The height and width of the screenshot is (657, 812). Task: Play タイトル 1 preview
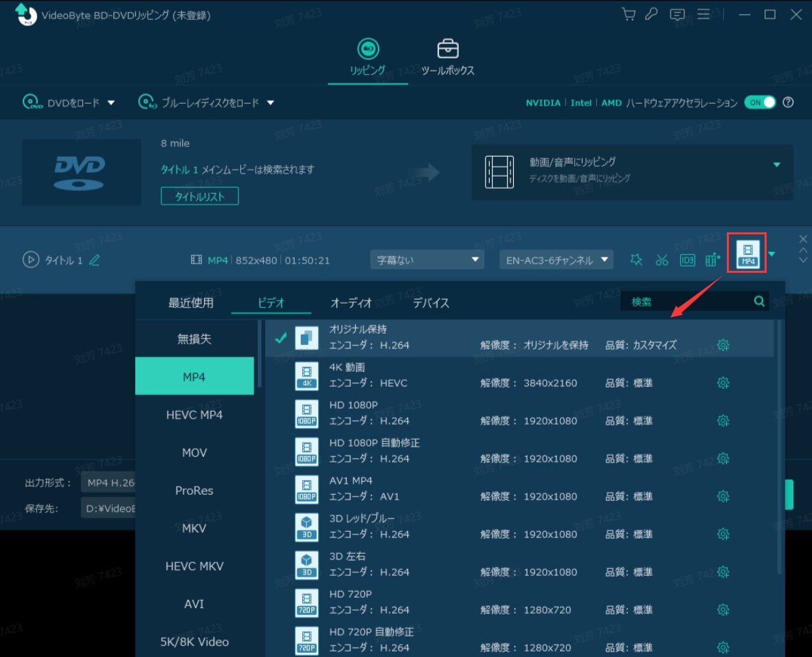point(30,260)
